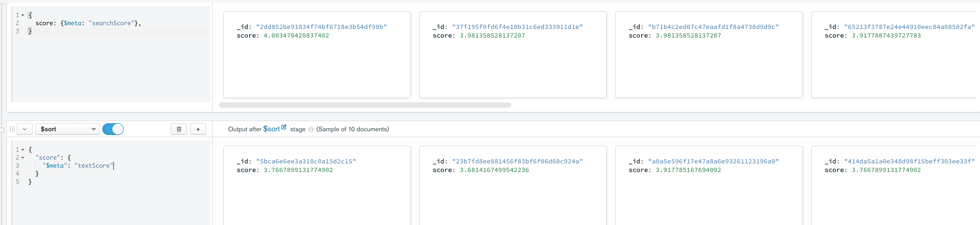This screenshot has width=980, height=225.
Task: Grab the $sort stage drag handle
Action: 12,129
